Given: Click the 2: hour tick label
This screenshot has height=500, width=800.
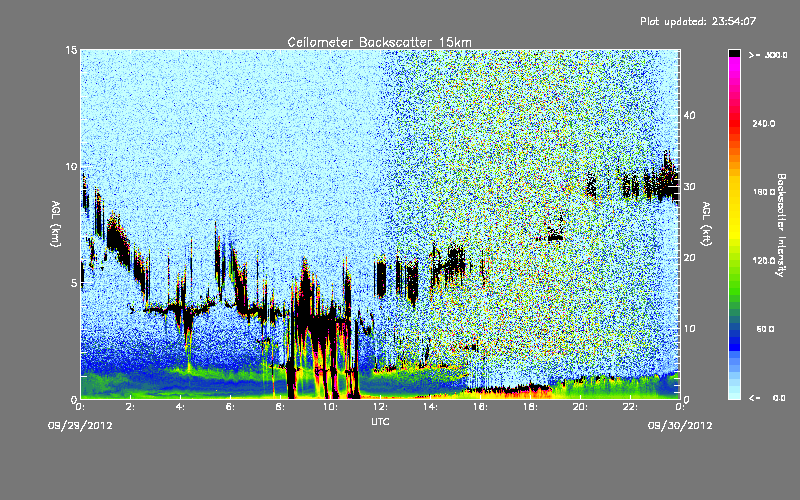Looking at the screenshot, I should pos(130,407).
